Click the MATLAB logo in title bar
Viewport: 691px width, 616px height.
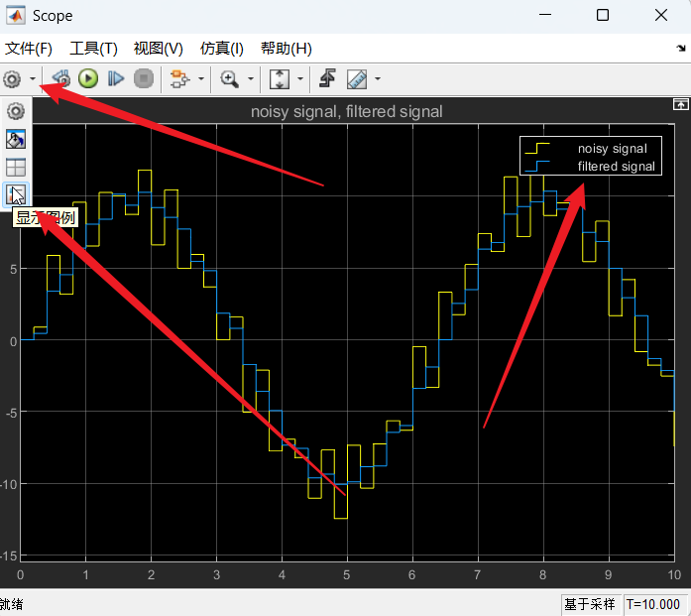16,16
